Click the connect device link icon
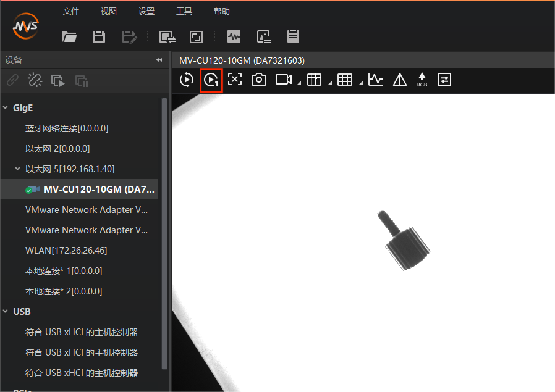The width and height of the screenshot is (555, 392). (13, 80)
